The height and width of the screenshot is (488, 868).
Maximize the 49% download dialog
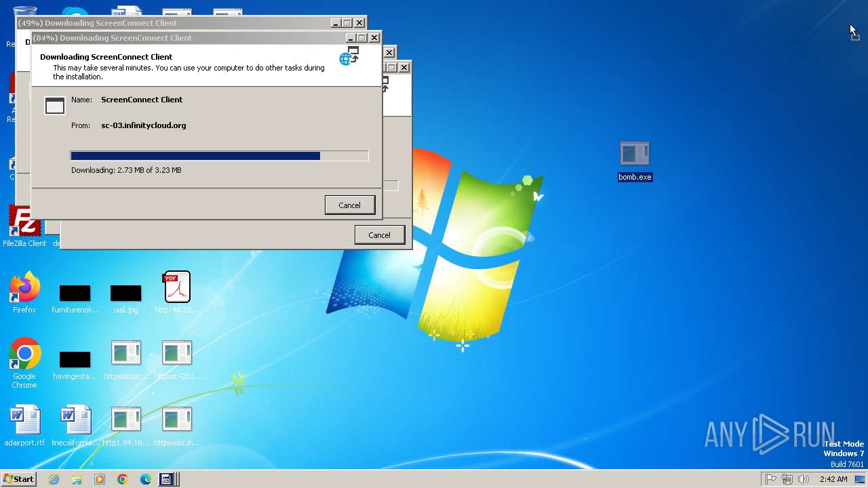(347, 23)
